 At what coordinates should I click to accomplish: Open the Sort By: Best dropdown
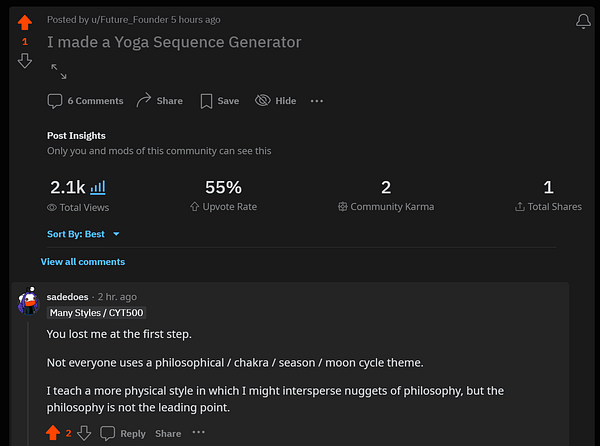[x=84, y=234]
